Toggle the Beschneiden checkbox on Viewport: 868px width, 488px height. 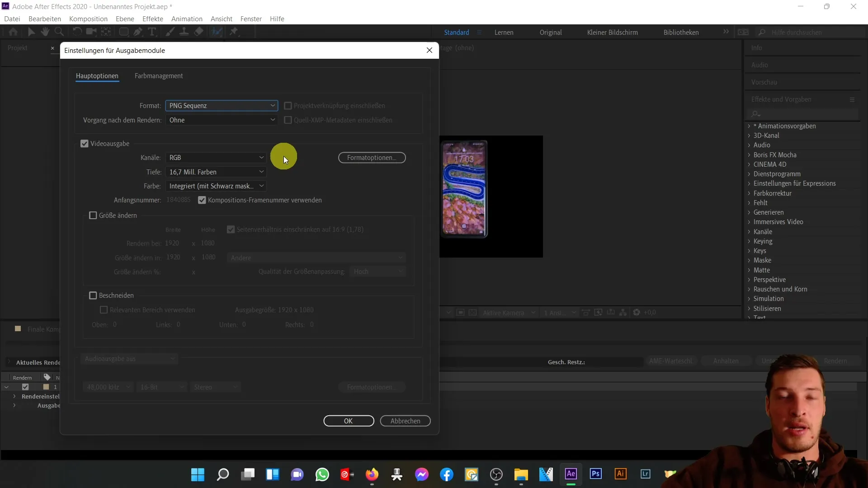click(93, 296)
